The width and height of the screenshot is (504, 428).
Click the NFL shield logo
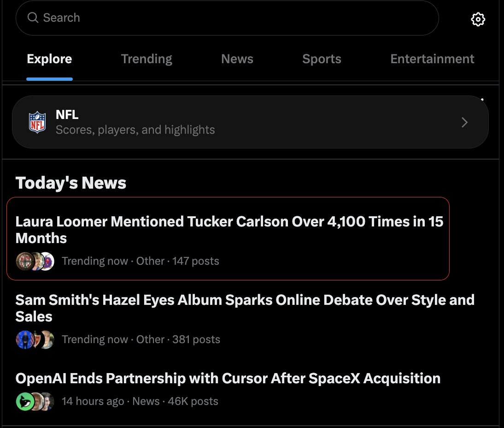pyautogui.click(x=37, y=122)
